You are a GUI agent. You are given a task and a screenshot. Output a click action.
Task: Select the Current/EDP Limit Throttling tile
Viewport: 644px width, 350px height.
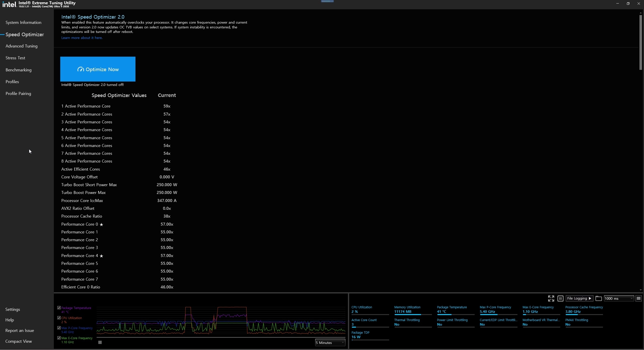click(x=499, y=323)
